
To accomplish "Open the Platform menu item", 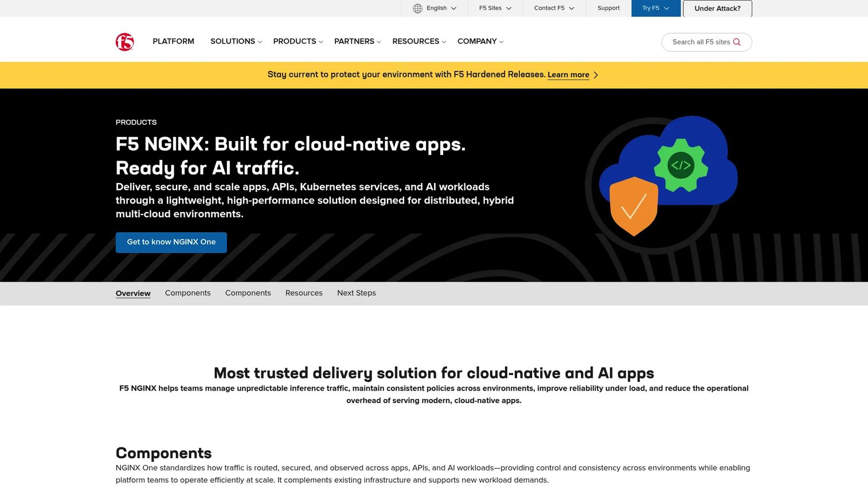I will [173, 41].
